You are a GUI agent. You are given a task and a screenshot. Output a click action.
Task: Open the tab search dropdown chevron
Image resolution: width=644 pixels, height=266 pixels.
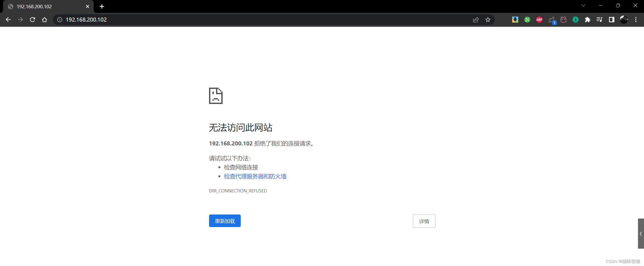point(583,5)
